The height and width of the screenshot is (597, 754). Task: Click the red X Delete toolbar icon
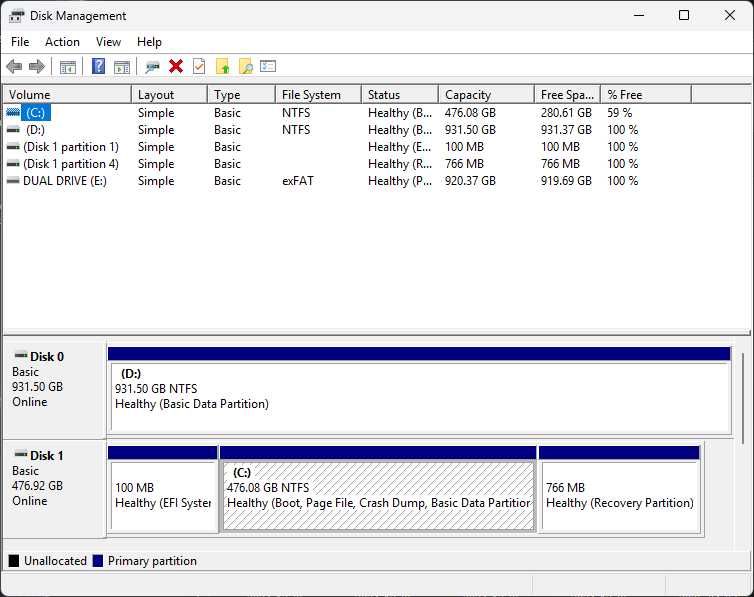point(176,67)
